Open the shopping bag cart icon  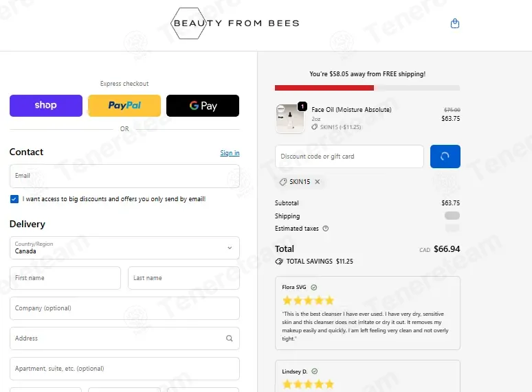[454, 23]
